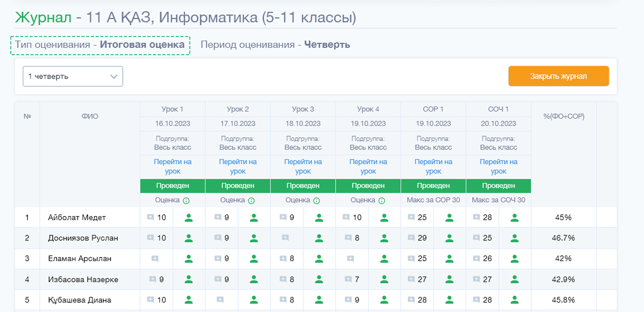This screenshot has height=312, width=644.
Task: Click the Проведен status under Урок 1
Action: 173,186
